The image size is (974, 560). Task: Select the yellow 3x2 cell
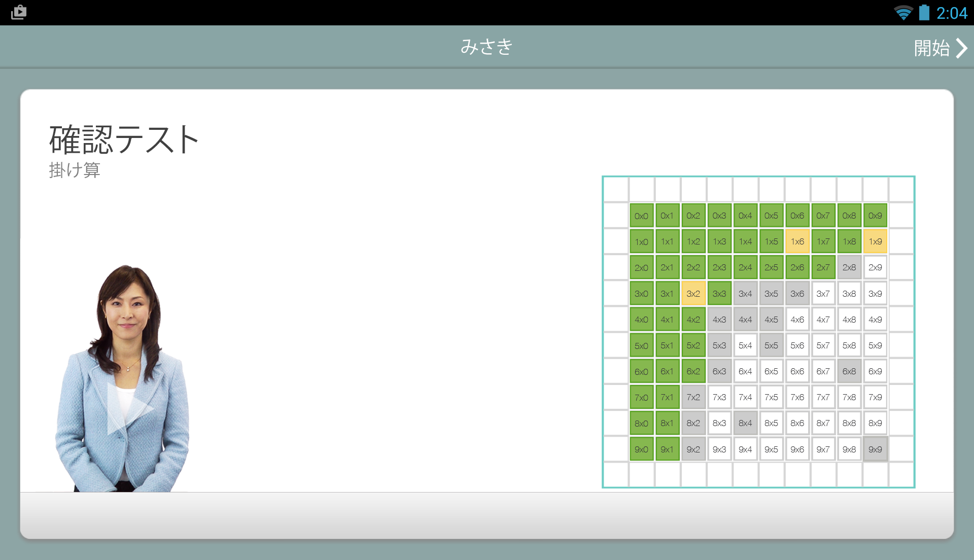(693, 294)
